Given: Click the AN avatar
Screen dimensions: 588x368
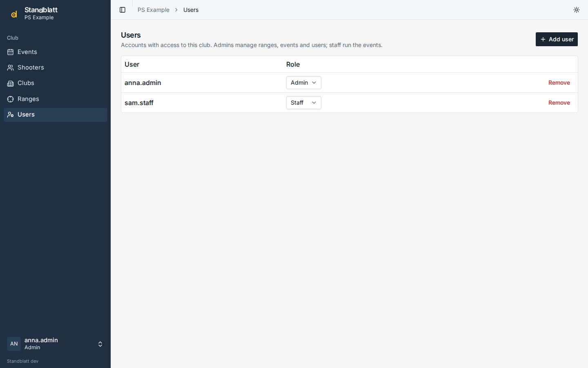Looking at the screenshot, I should (14, 344).
